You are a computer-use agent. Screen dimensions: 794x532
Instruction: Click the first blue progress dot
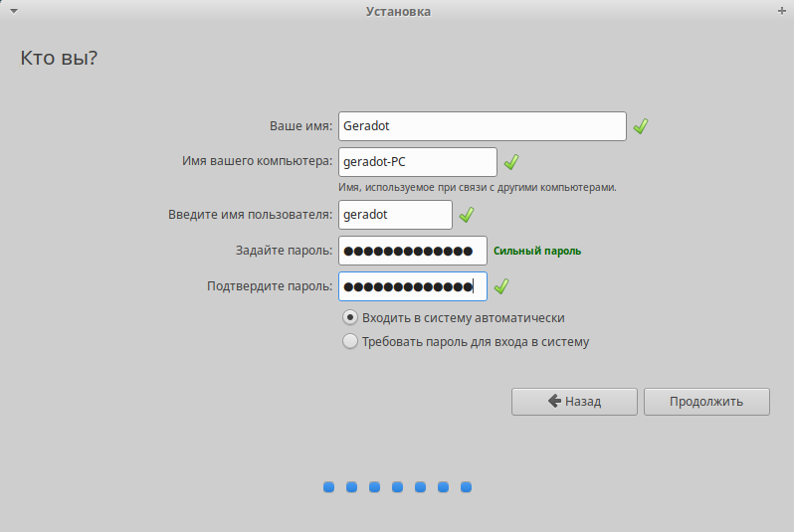(328, 487)
